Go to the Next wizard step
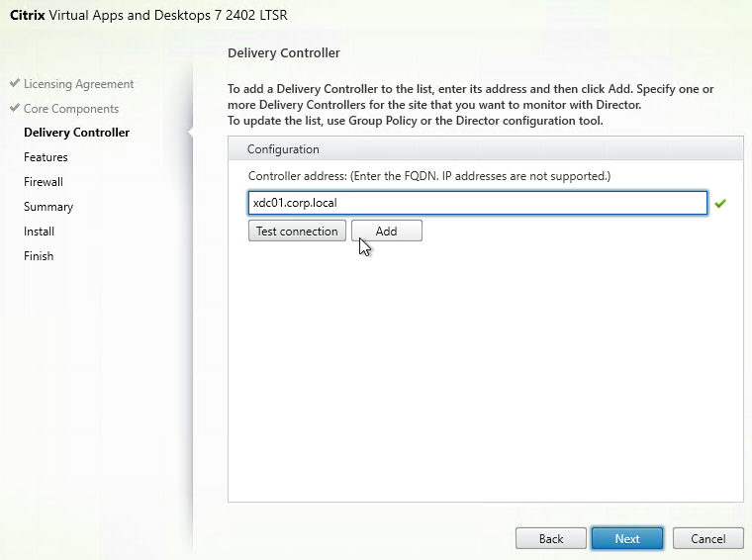The height and width of the screenshot is (560, 752). click(627, 539)
